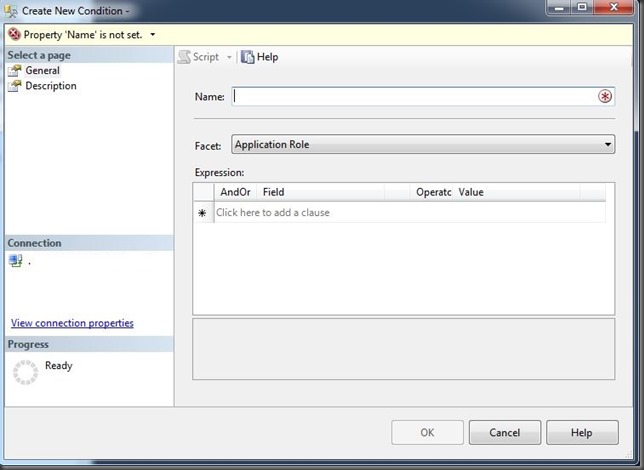Viewport: 644px width, 470px height.
Task: Click the 'Property 'Name' is not set.' message
Action: point(83,35)
